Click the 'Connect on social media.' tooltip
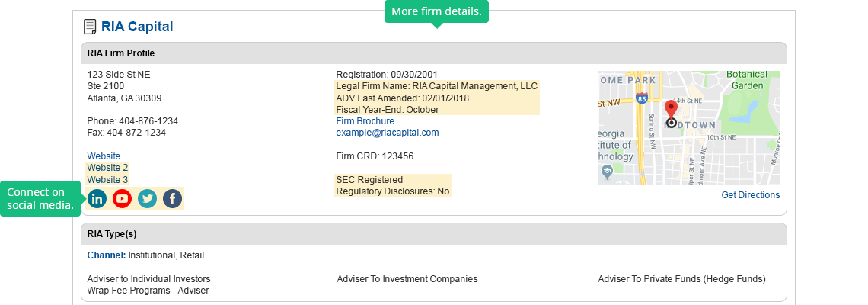Viewport: 868px width, 305px height. [40, 198]
